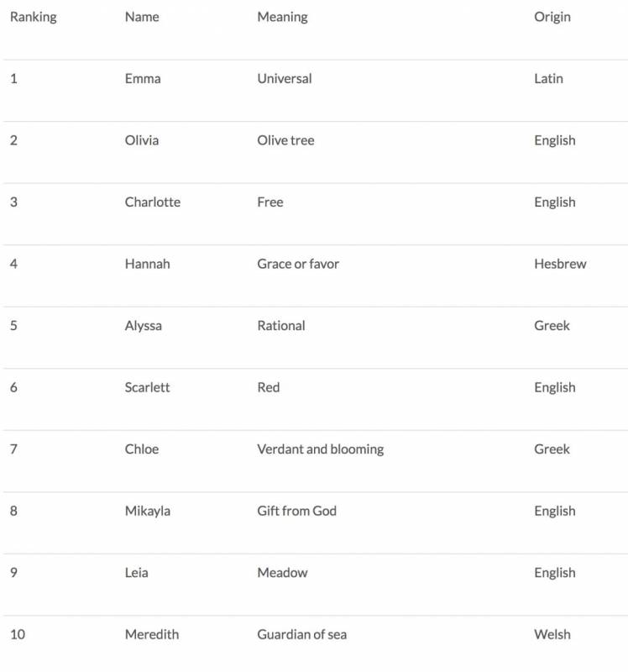Select the 'Welsh' origin cell

[x=552, y=634]
